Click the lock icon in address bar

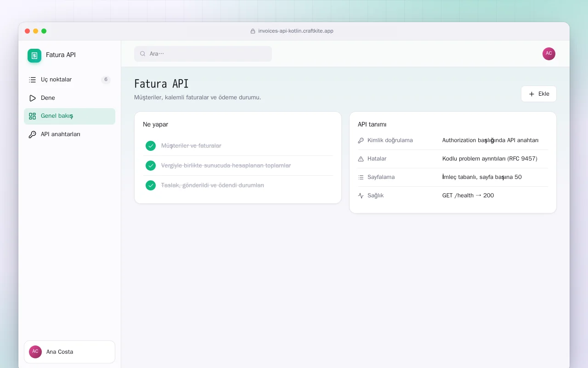[253, 31]
